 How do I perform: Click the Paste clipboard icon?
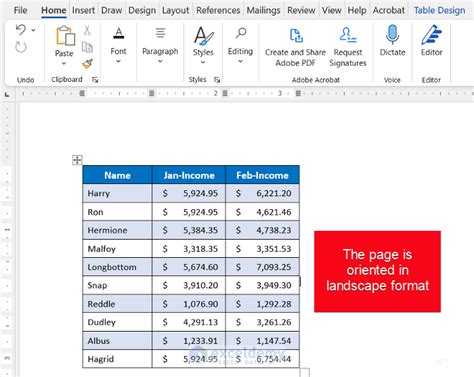click(x=65, y=36)
